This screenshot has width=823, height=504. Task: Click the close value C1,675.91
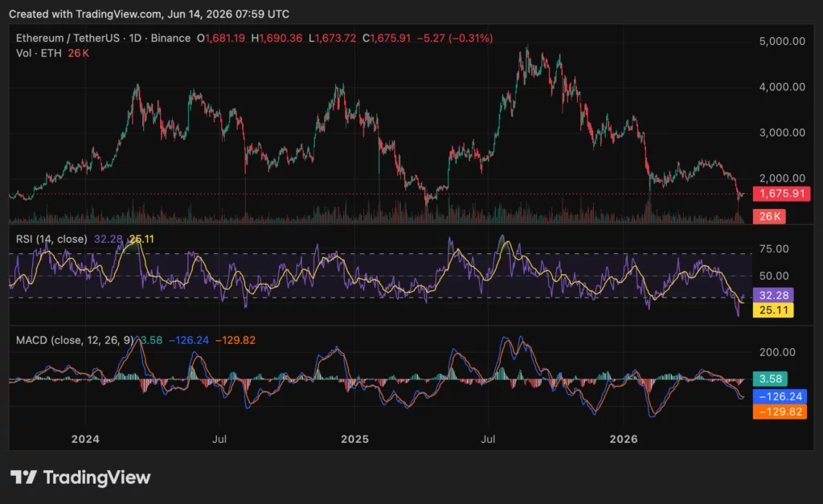[x=387, y=38]
